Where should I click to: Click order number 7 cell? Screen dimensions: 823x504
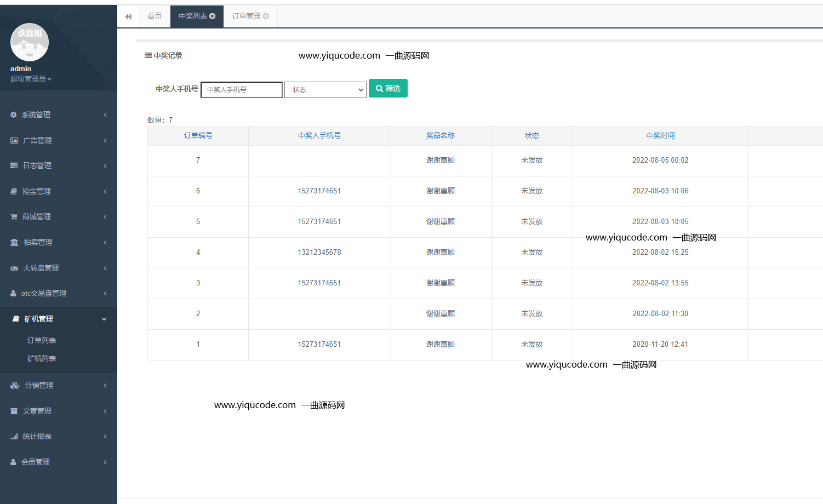coord(198,160)
